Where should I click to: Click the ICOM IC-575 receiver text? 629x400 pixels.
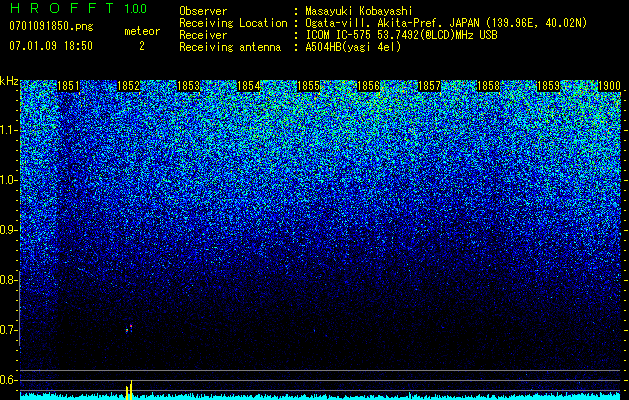point(401,35)
